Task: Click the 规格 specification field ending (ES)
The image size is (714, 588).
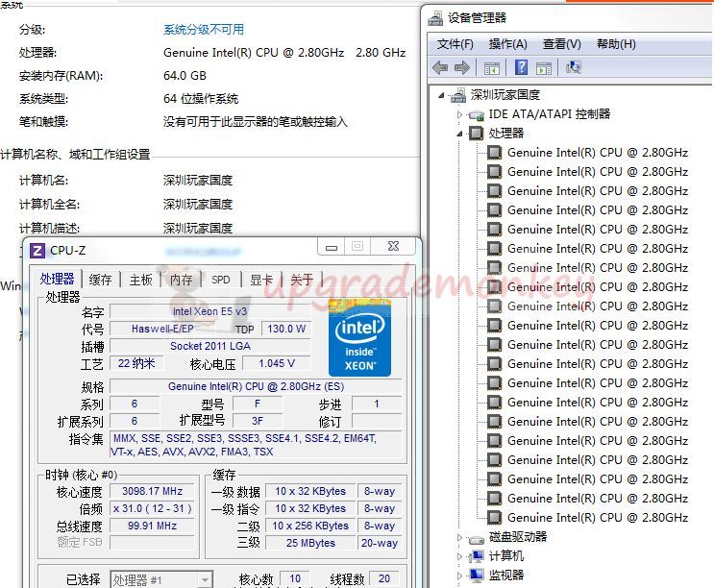Action: (256, 386)
